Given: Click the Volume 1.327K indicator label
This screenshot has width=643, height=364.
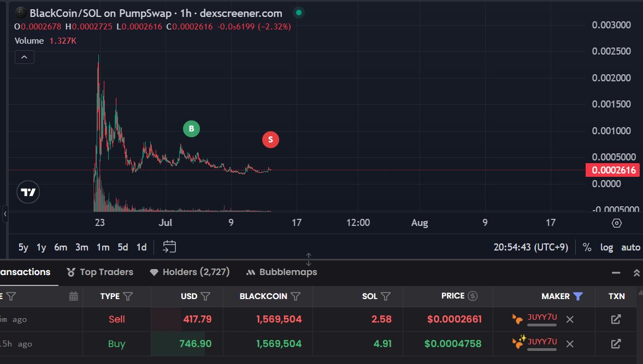Looking at the screenshot, I should (45, 40).
